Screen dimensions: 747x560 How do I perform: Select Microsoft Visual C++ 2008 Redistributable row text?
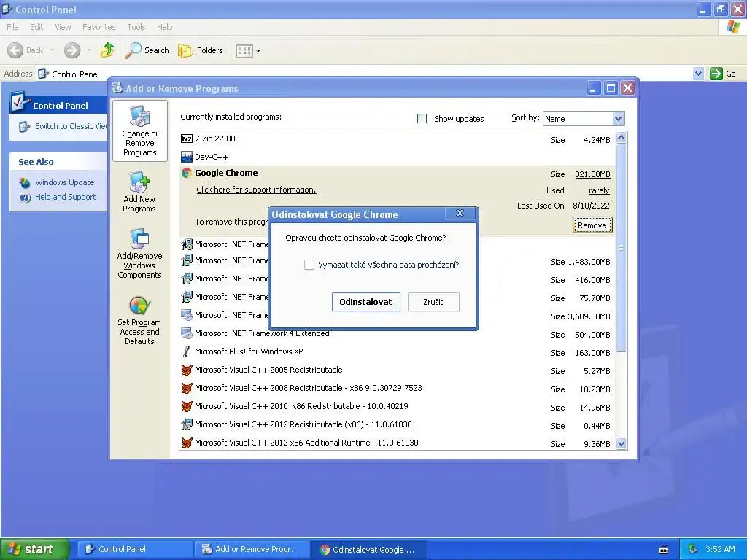[x=309, y=388]
